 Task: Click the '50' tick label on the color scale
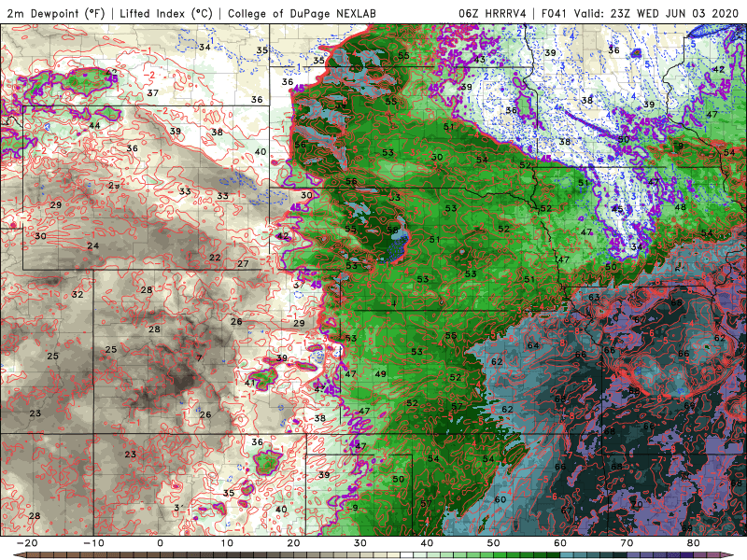click(494, 543)
